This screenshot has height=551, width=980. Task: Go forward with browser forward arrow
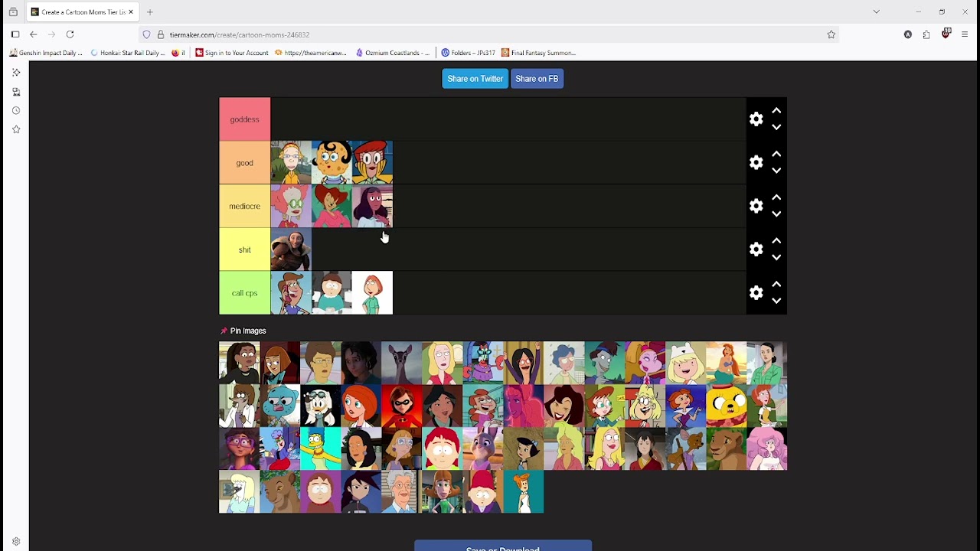(51, 34)
